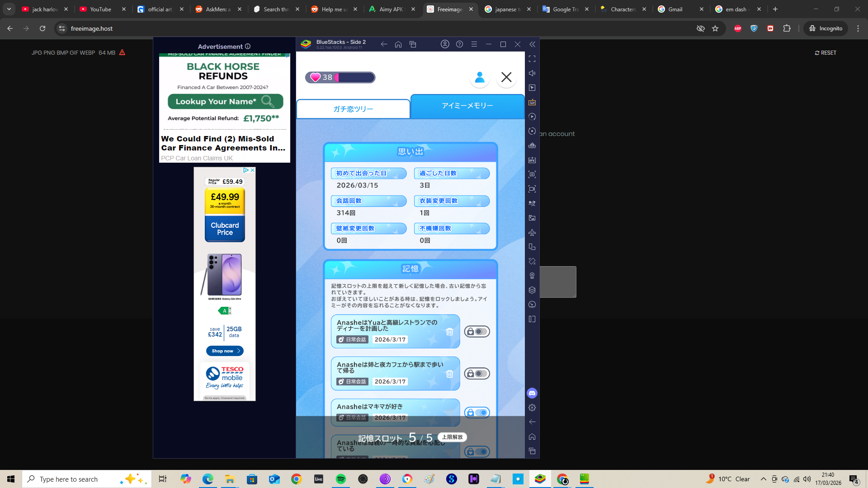
Task: Toggle lock on 'Anasheはマキマが好き' memory
Action: (477, 413)
